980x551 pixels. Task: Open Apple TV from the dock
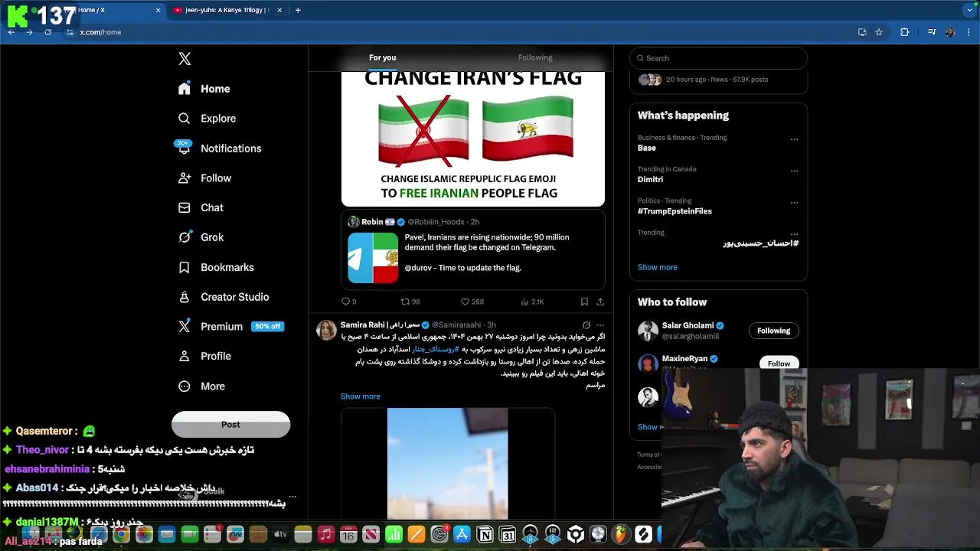280,534
